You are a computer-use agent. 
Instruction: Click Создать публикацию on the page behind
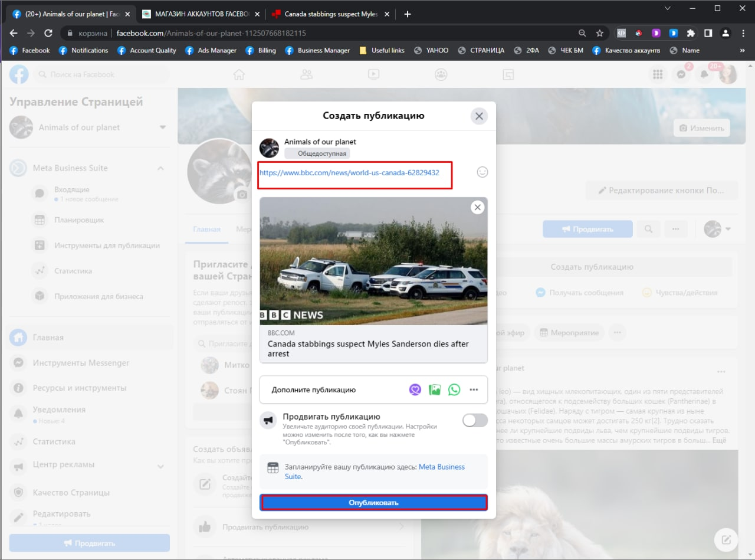592,267
